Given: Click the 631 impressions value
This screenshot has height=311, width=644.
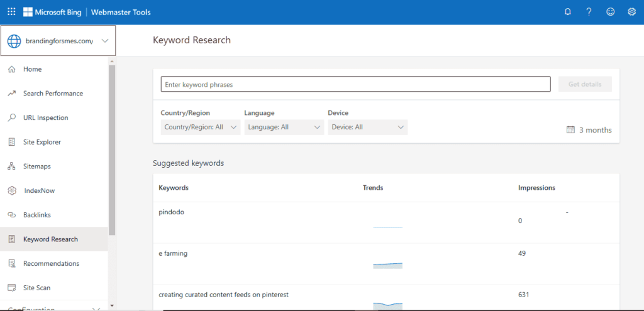Looking at the screenshot, I should (524, 295).
